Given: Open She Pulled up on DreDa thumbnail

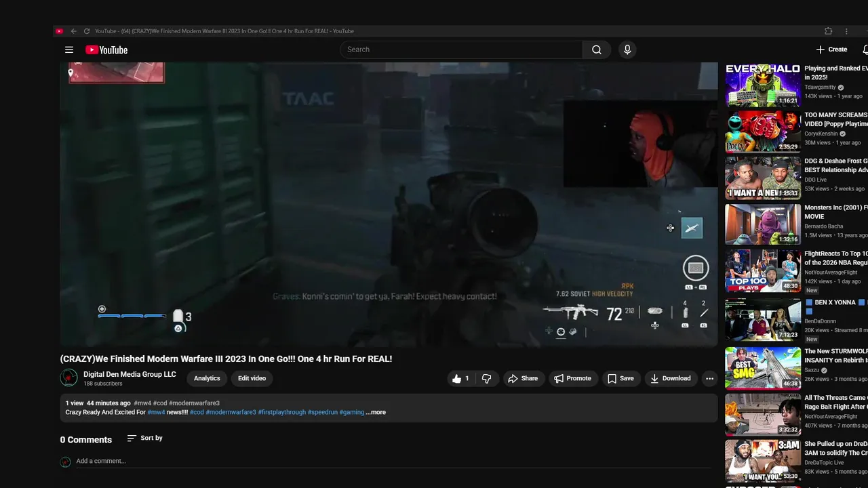Looking at the screenshot, I should pyautogui.click(x=763, y=461).
